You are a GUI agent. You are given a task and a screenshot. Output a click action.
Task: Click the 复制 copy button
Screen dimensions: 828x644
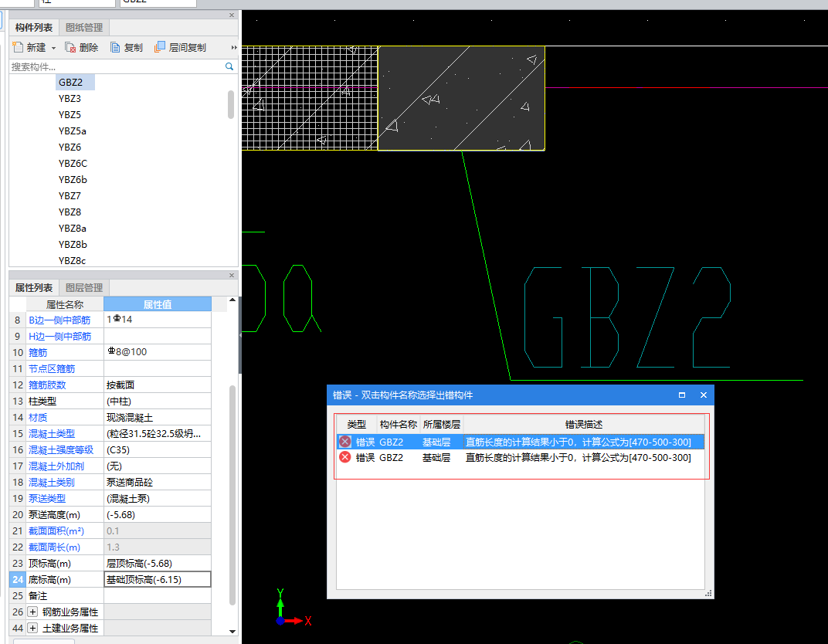click(x=126, y=48)
